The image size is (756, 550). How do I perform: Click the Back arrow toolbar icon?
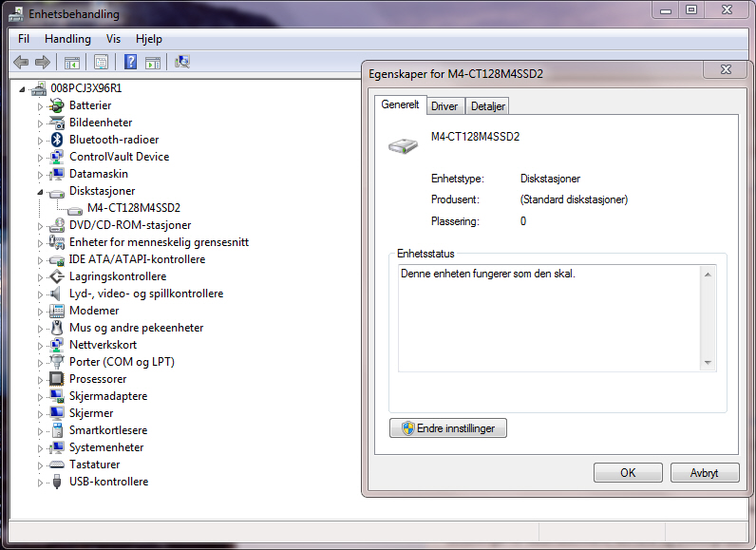pos(21,62)
